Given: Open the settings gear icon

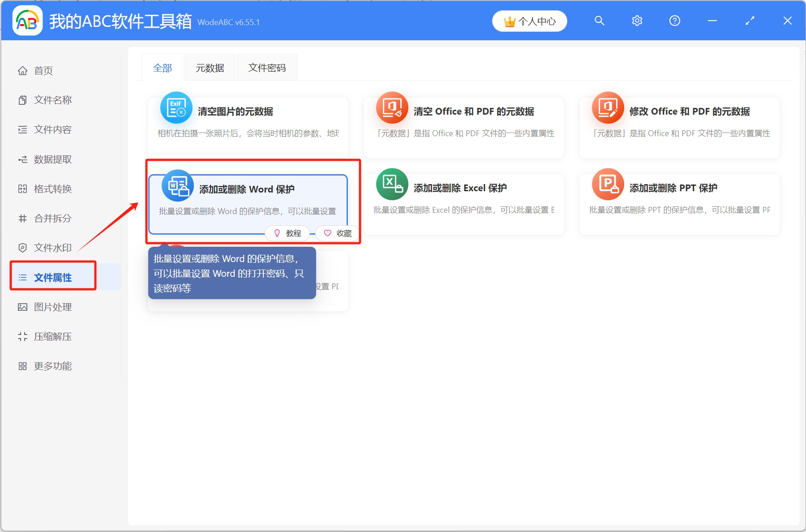Looking at the screenshot, I should [x=637, y=21].
